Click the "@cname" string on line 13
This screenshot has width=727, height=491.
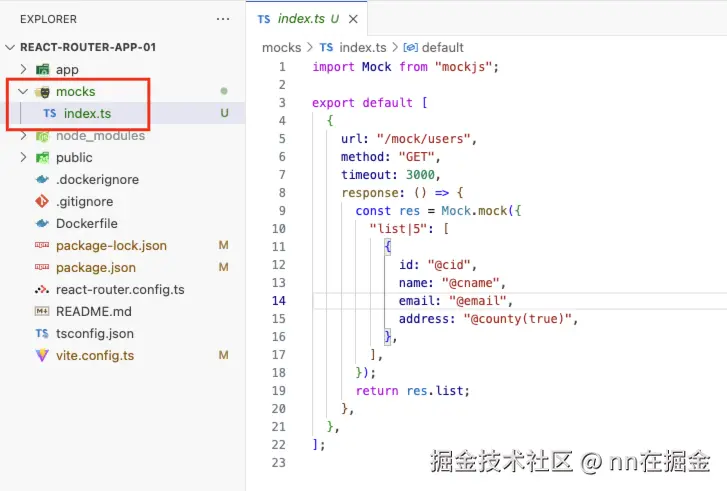click(471, 283)
